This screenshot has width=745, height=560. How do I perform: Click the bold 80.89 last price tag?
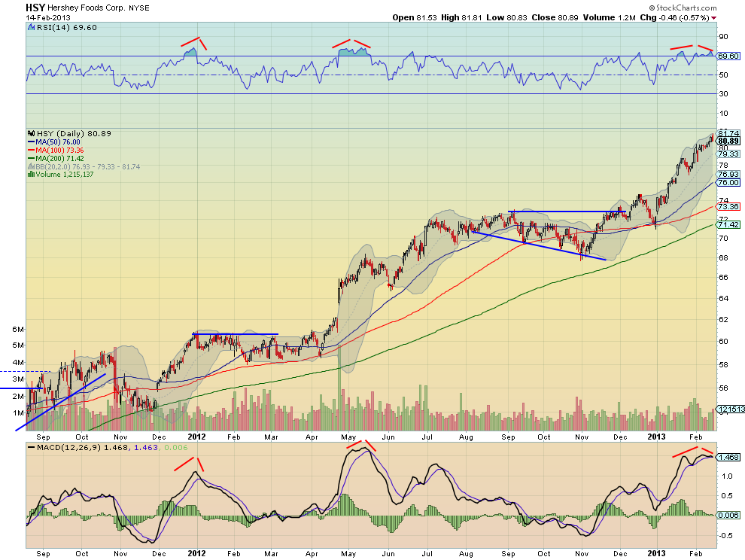click(729, 142)
